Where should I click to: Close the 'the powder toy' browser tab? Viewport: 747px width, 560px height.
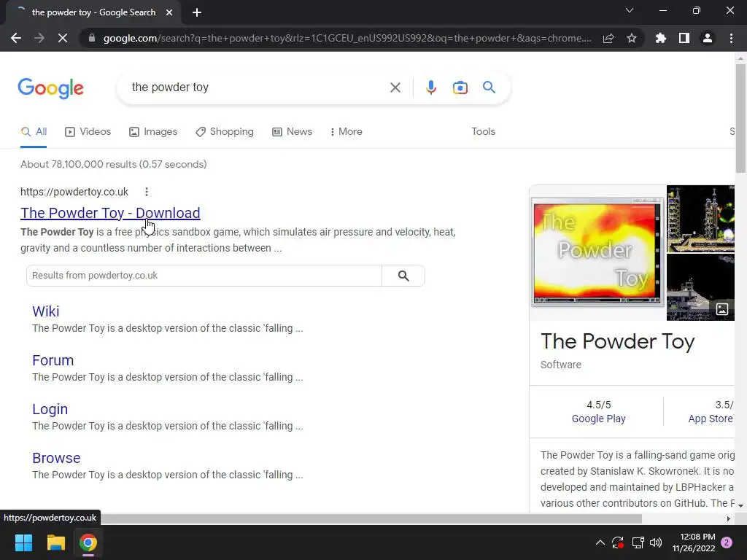point(169,12)
